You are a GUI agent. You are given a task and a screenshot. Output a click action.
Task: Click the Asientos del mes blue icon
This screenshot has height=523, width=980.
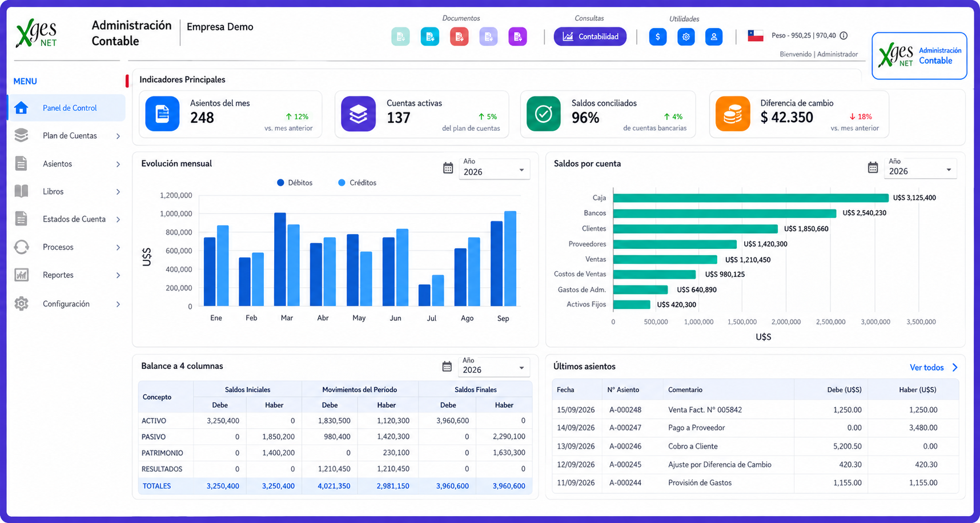click(162, 114)
